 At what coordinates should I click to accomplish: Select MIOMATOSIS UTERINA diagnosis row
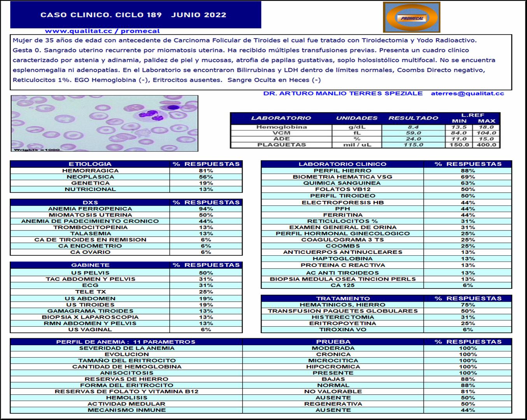click(126, 215)
